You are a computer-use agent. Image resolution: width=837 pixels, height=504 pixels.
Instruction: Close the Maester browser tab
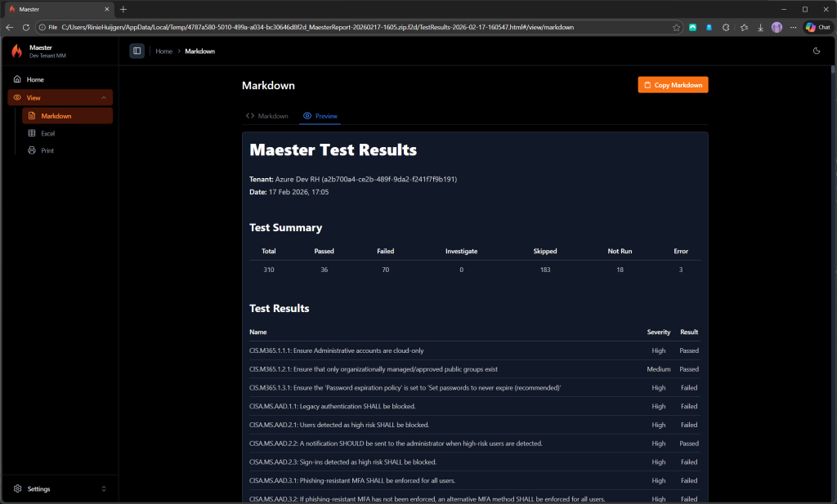[x=107, y=9]
